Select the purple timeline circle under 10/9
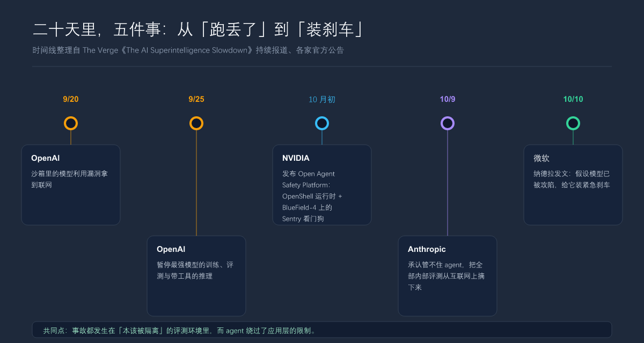This screenshot has width=644, height=343. point(448,123)
